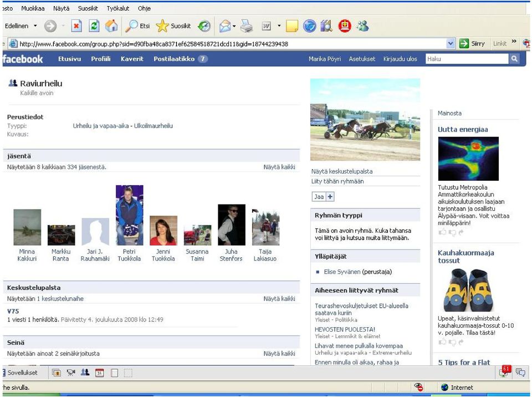The width and height of the screenshot is (532, 397).
Task: Open the Ohje menu
Action: [144, 8]
